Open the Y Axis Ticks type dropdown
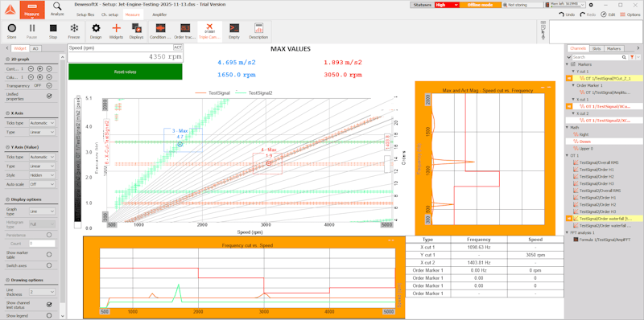The image size is (644, 320). pyautogui.click(x=42, y=157)
